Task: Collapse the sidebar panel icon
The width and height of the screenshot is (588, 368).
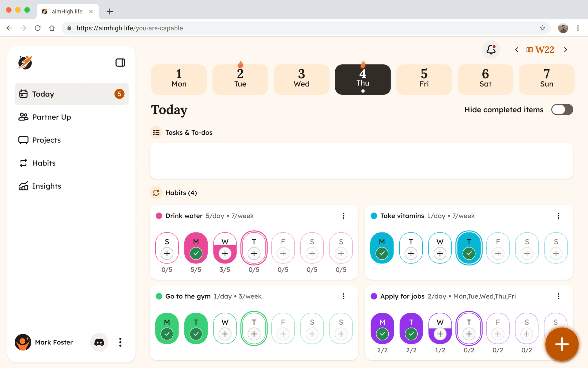Action: click(120, 63)
